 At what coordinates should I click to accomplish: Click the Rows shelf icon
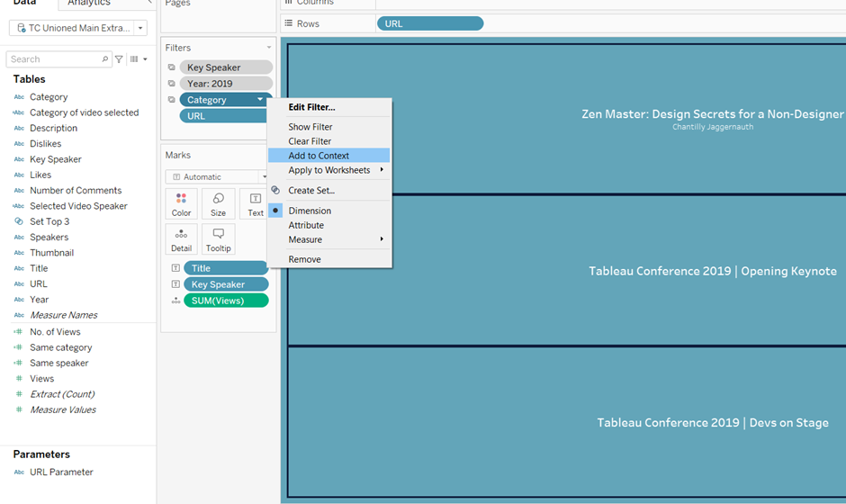(x=289, y=23)
